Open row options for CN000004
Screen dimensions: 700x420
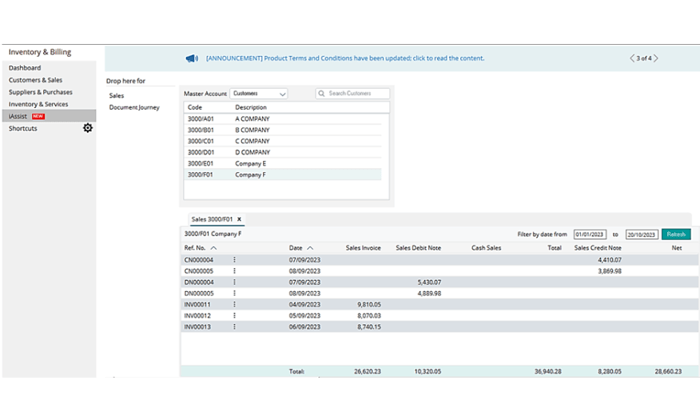(x=234, y=259)
